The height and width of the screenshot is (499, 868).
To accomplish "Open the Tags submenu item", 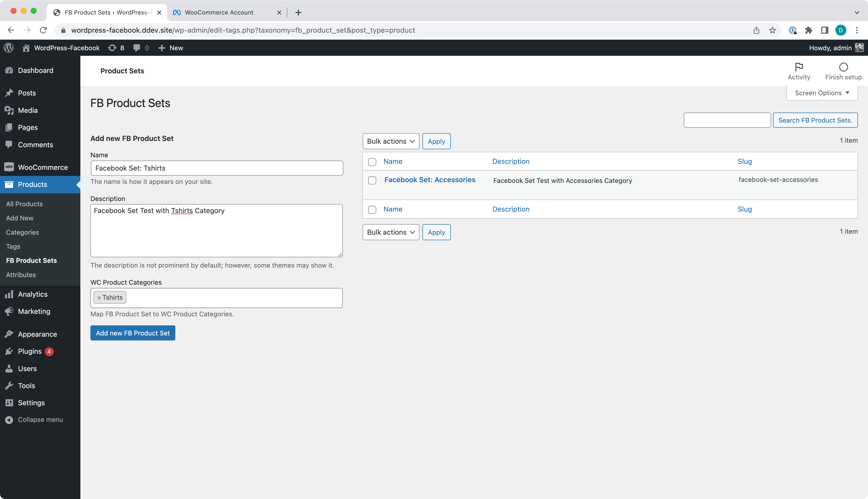I will pos(13,246).
